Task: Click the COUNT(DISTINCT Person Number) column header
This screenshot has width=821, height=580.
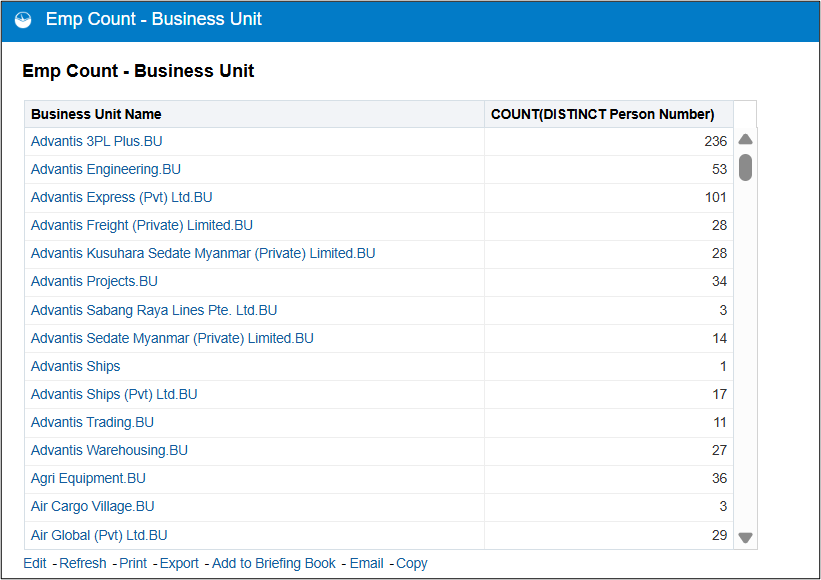Action: pyautogui.click(x=602, y=114)
